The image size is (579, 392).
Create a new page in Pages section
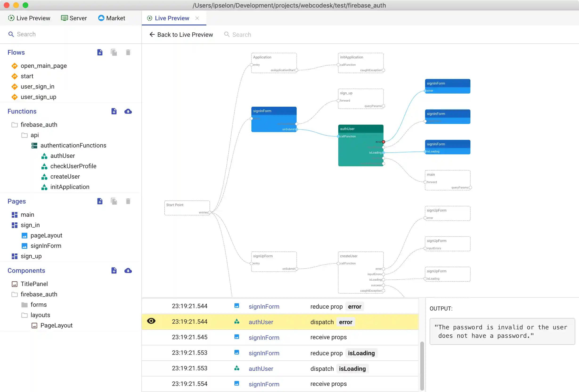click(x=100, y=201)
